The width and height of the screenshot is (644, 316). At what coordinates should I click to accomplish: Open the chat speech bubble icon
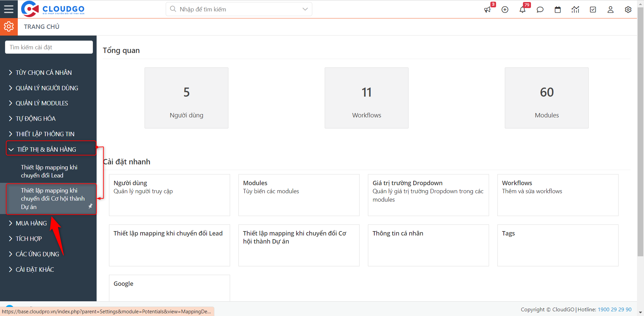(x=540, y=10)
